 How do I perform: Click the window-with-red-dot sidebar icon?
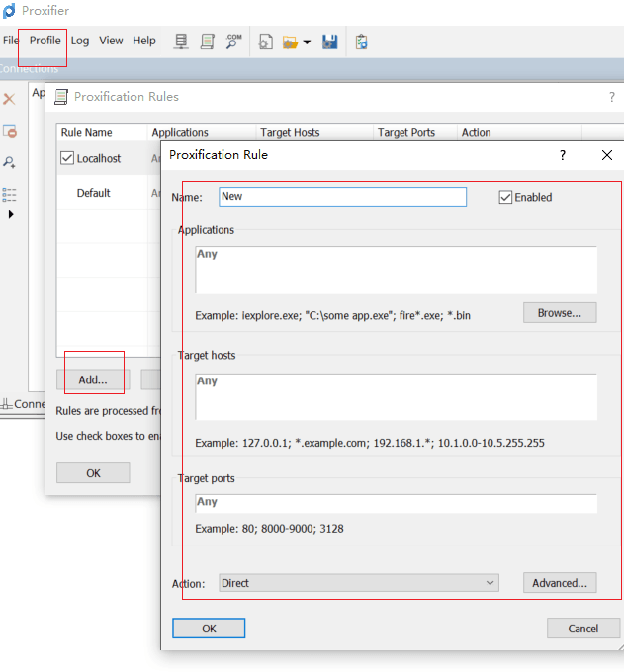click(10, 131)
